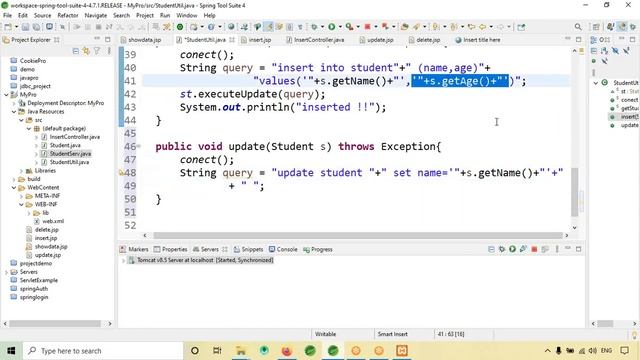Open the File menu
This screenshot has width=640, height=360.
tap(7, 16)
